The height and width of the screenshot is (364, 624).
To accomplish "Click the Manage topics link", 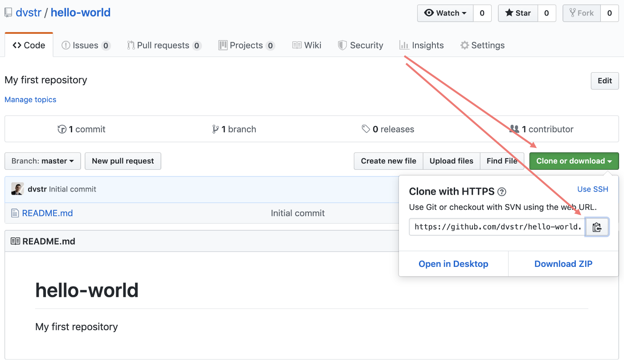I will click(x=30, y=99).
